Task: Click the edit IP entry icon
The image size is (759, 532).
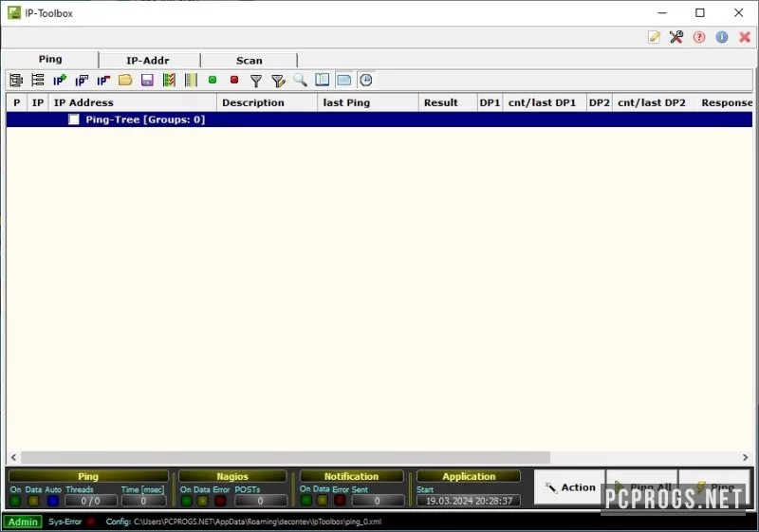Action: pyautogui.click(x=82, y=81)
